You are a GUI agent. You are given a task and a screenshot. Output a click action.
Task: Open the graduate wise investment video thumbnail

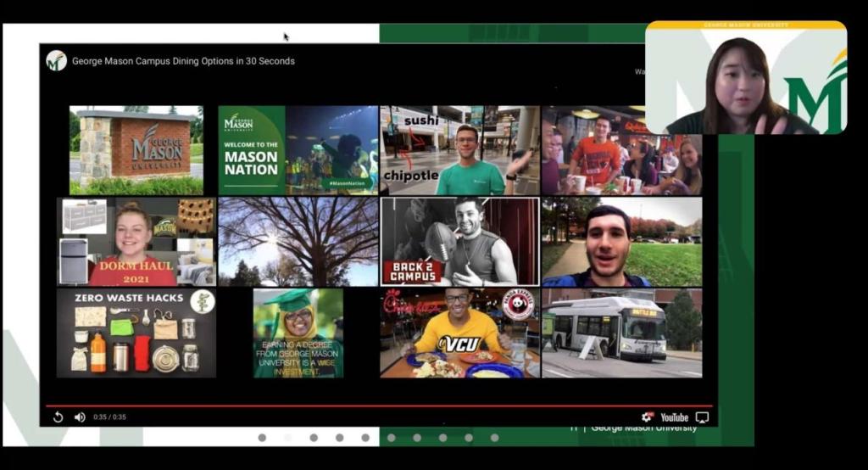pos(298,333)
